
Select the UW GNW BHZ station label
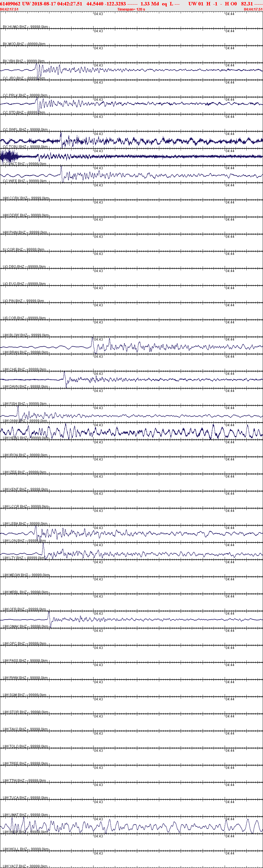[x=24, y=421]
